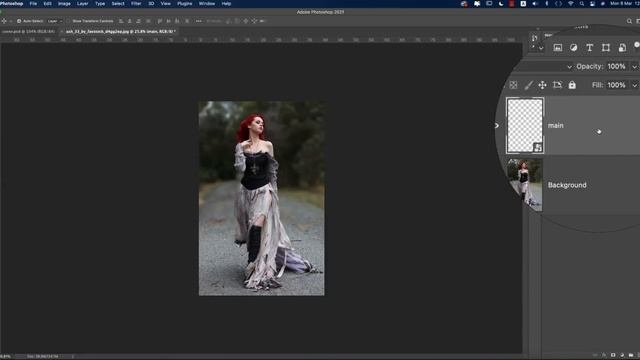This screenshot has height=360, width=640.
Task: Click the collapsed panel icon beside layers panel
Action: coord(535,38)
